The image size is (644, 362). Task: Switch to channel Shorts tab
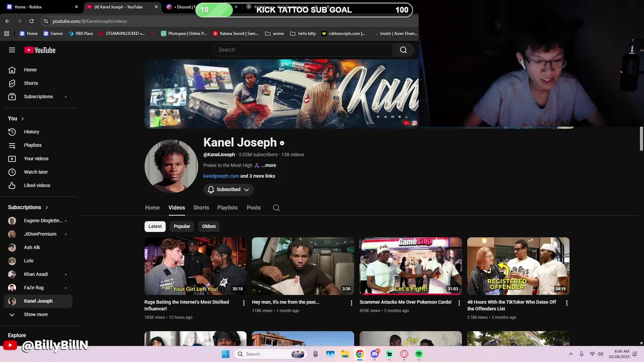click(201, 208)
